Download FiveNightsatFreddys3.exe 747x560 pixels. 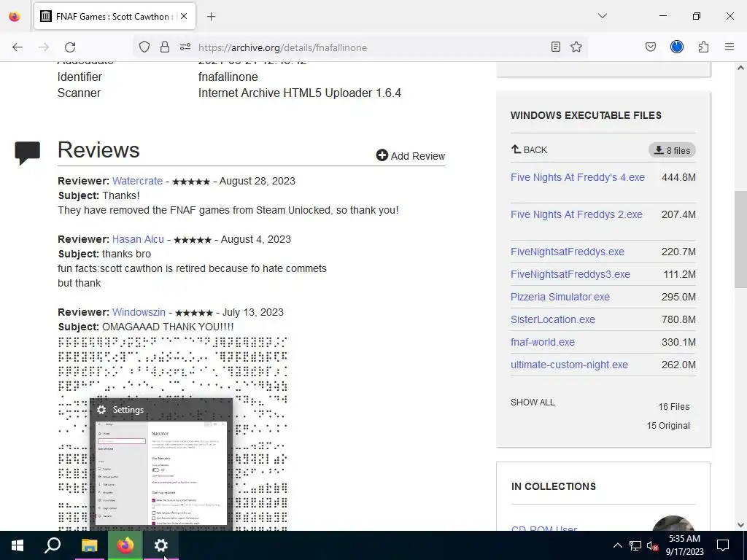(570, 274)
